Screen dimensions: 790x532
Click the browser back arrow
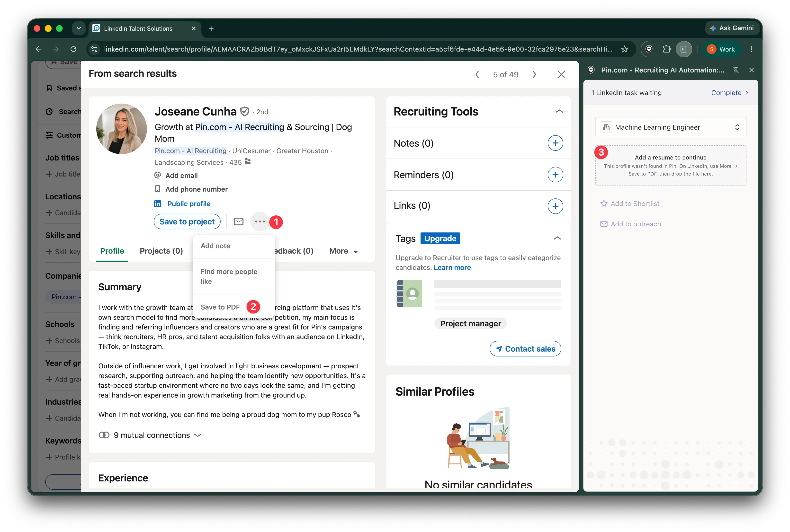click(x=39, y=49)
